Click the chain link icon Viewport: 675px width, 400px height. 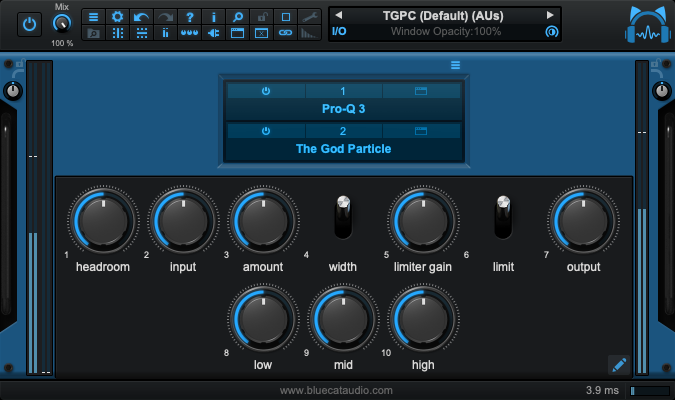(x=286, y=33)
